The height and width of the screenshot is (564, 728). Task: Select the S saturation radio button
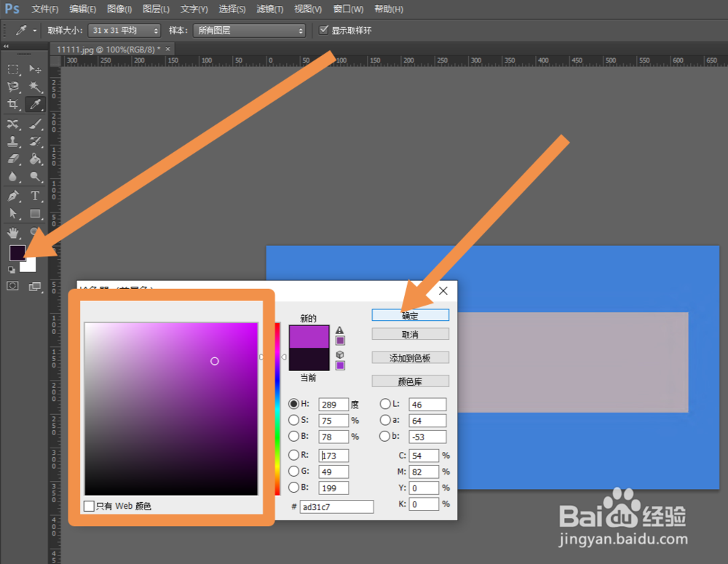293,420
